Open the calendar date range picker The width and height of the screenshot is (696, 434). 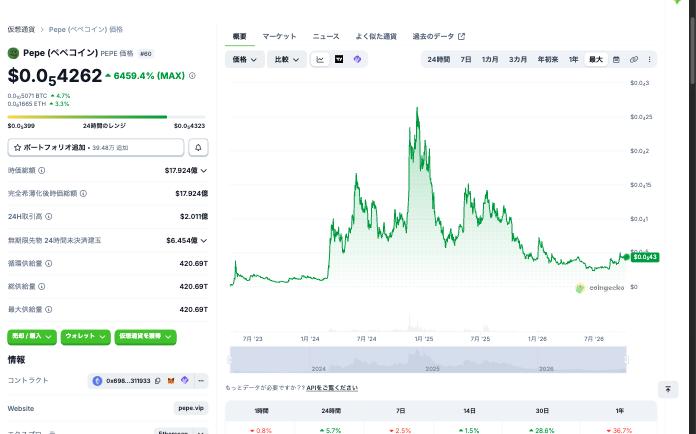tap(616, 59)
